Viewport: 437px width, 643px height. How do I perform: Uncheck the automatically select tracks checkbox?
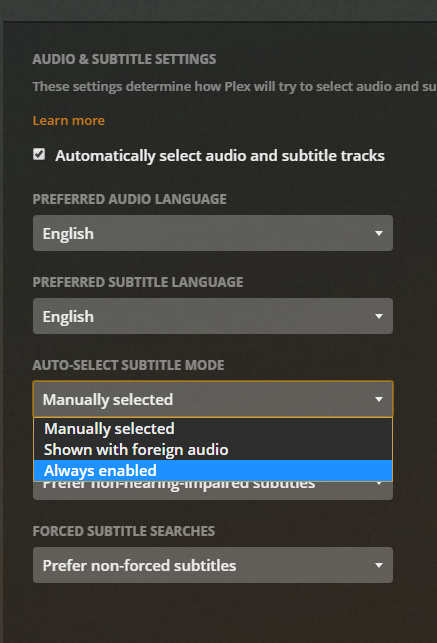pyautogui.click(x=39, y=155)
